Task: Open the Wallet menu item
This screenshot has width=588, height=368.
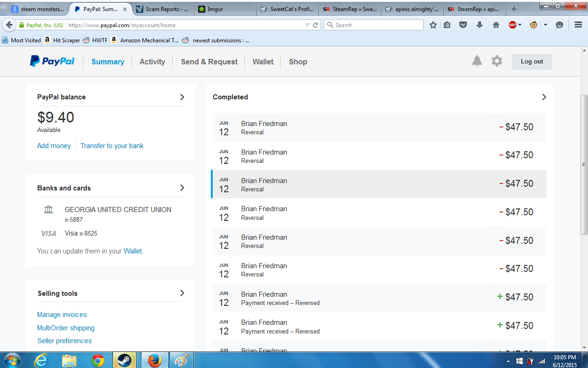Action: [263, 62]
